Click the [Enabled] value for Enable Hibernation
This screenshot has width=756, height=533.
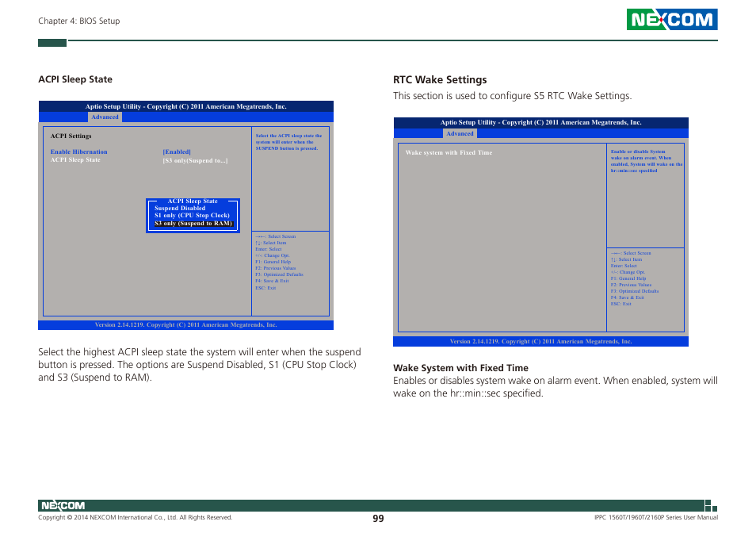click(x=177, y=151)
